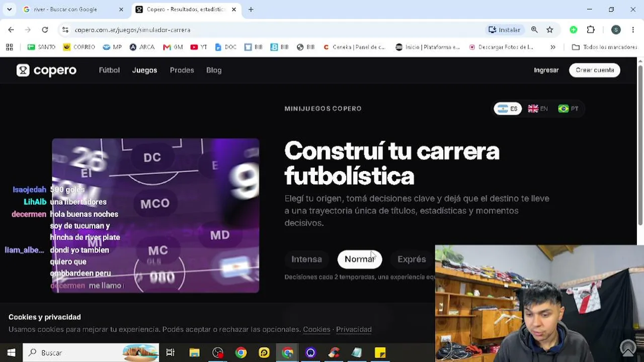Open the Descargar Fotos bookmark

(501, 47)
